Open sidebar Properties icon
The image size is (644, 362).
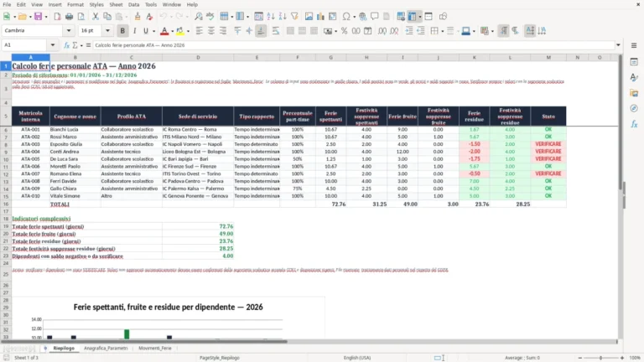634,61
